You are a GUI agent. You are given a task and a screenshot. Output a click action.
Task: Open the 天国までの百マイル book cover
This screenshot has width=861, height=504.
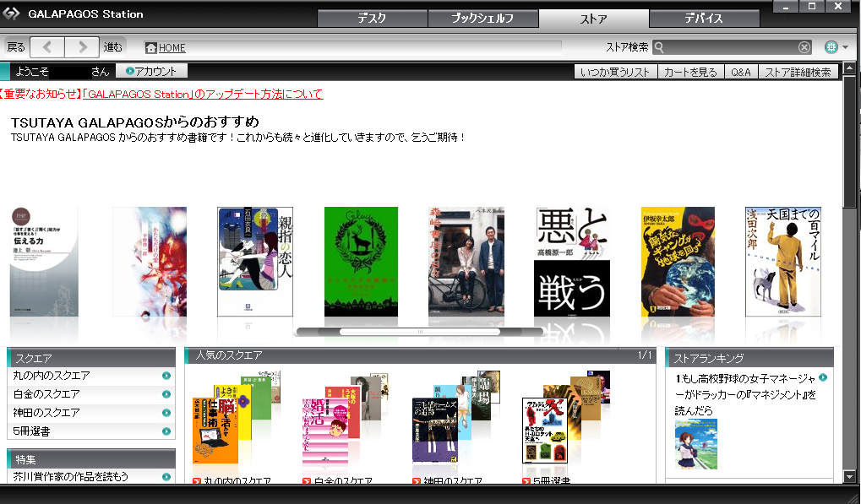tap(783, 262)
